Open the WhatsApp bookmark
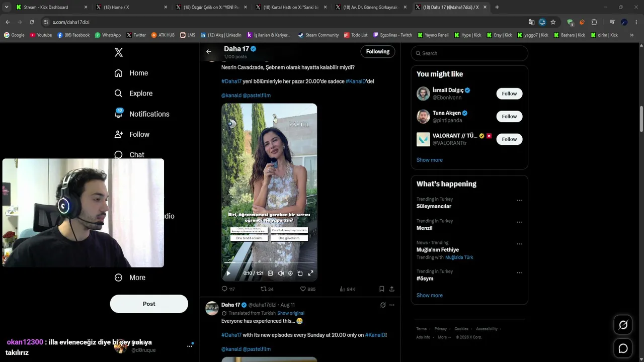Image resolution: width=644 pixels, height=362 pixels. [108, 35]
